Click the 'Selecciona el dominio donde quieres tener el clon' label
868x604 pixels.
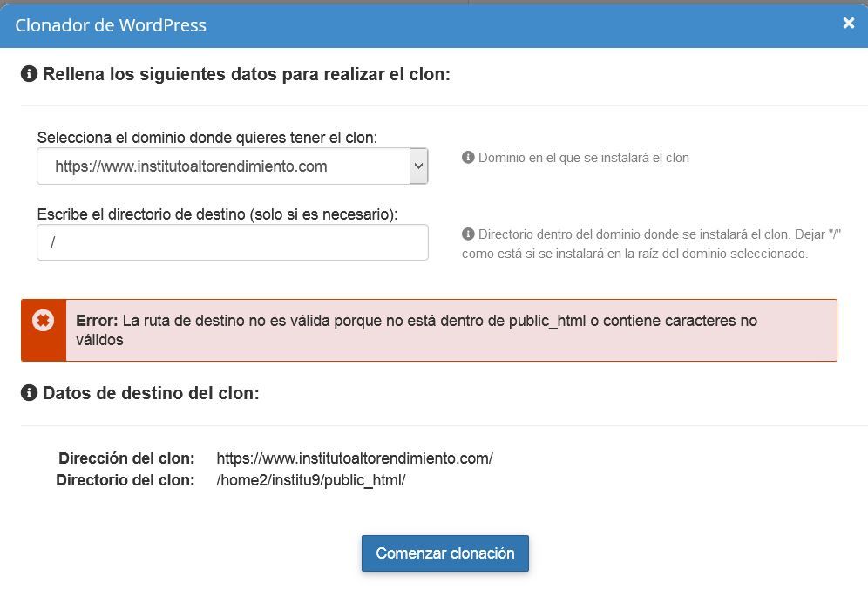(207, 138)
